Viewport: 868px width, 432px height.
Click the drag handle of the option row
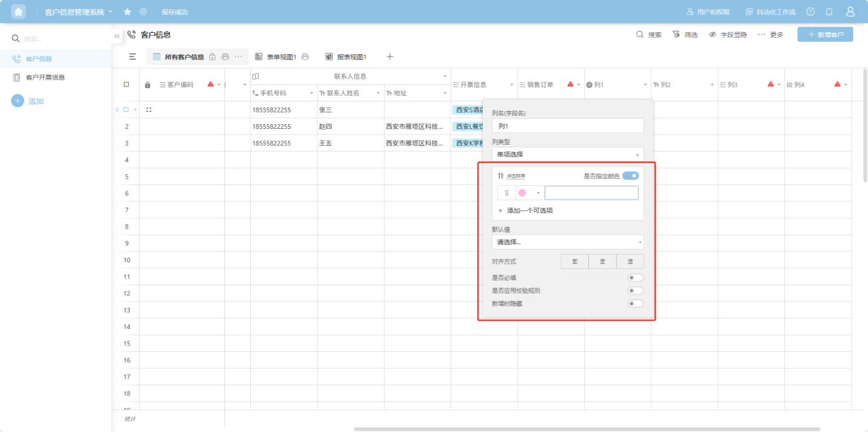pos(507,193)
